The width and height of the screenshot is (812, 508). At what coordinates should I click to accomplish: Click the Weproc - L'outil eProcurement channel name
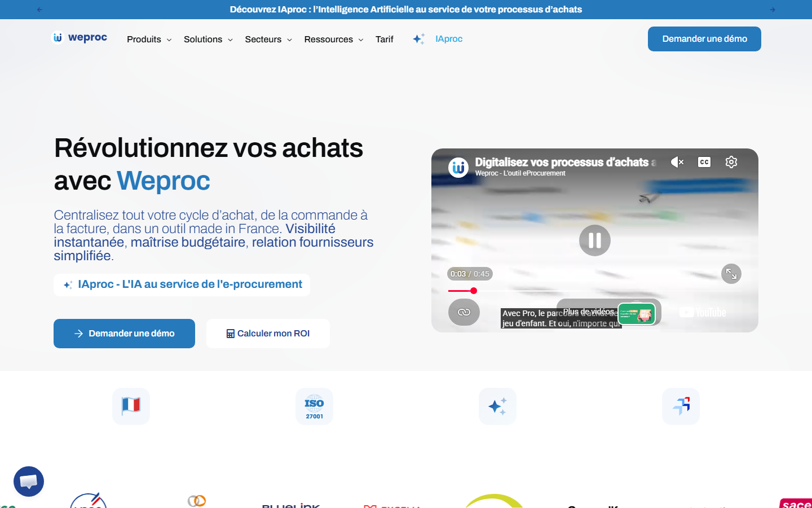[520, 173]
